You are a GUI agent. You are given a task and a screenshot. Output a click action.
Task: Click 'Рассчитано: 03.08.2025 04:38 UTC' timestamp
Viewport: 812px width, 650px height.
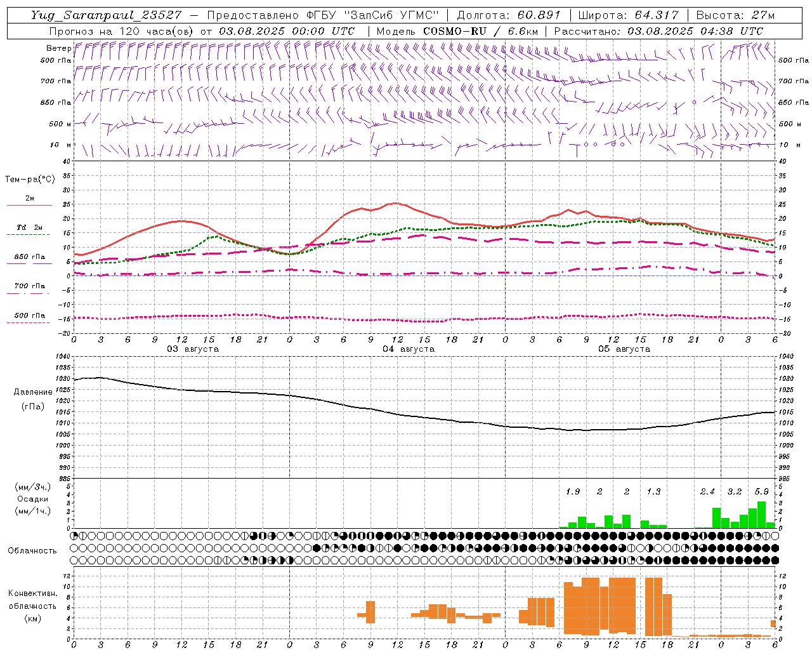point(658,30)
